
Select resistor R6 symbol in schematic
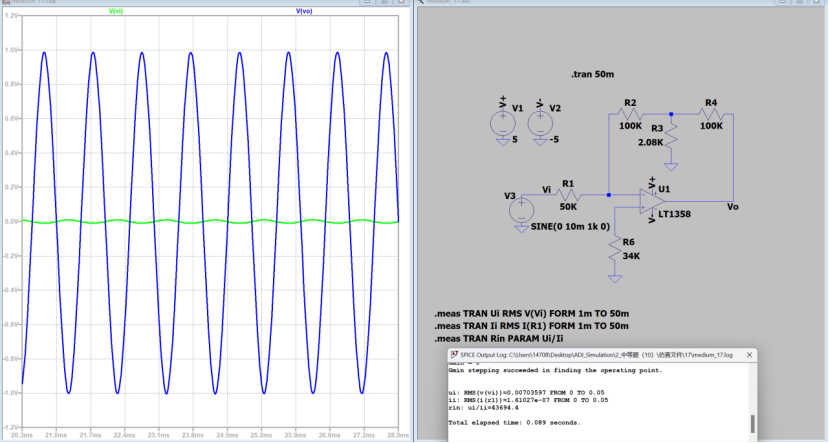tap(615, 248)
